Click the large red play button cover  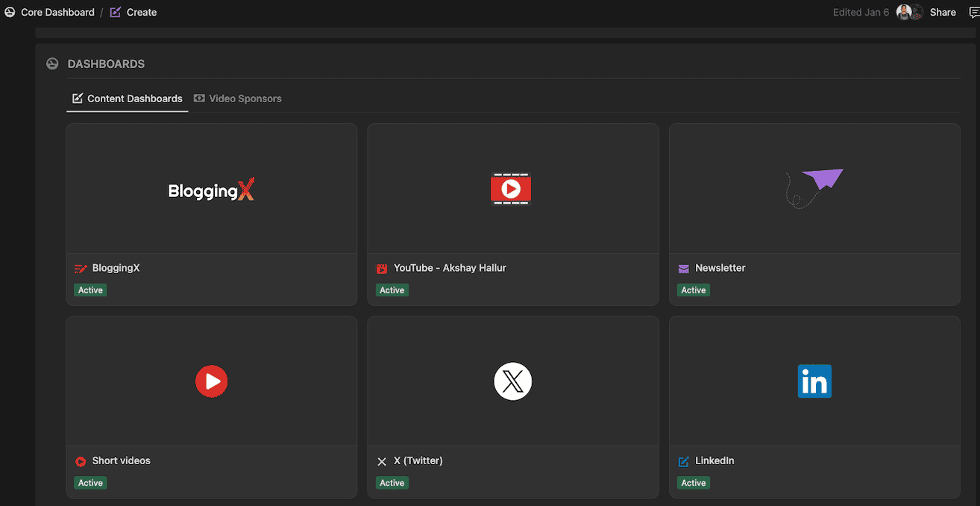pyautogui.click(x=212, y=381)
